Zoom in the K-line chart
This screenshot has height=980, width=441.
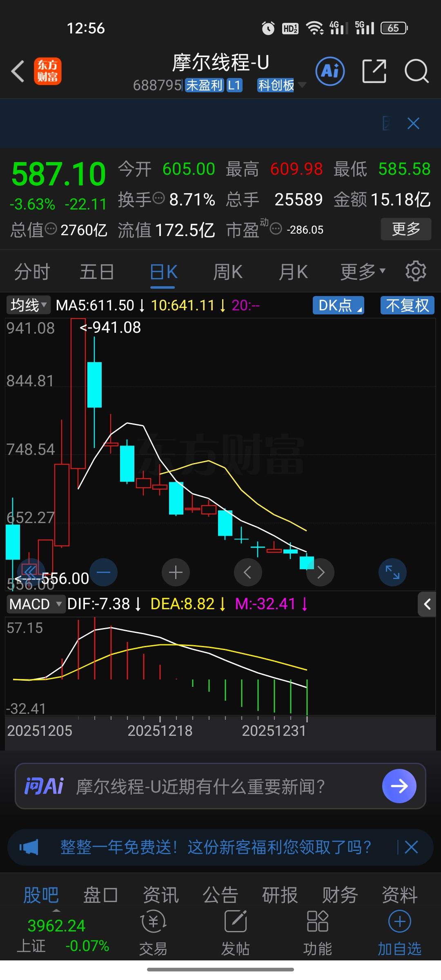(x=176, y=572)
